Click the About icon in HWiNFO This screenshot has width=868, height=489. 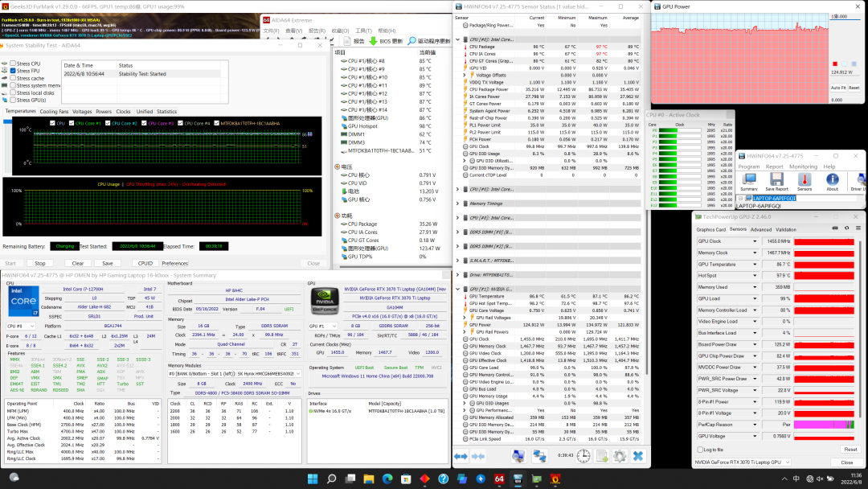pos(832,179)
